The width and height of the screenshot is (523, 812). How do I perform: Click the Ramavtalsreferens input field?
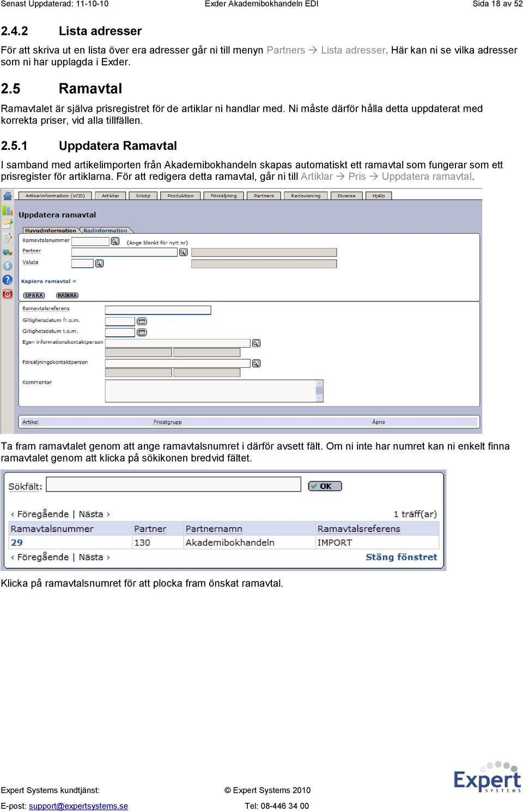158,310
